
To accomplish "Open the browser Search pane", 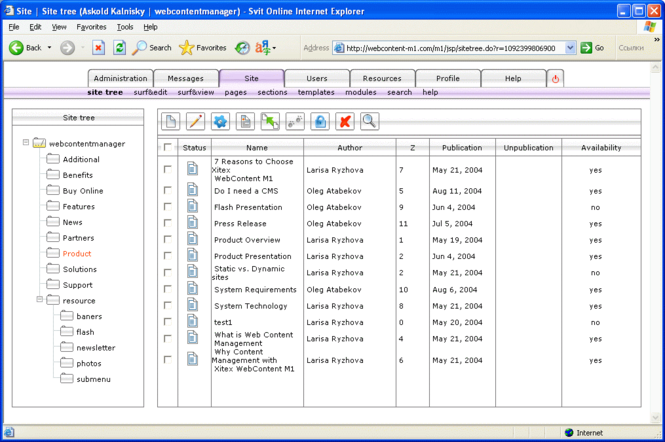I will point(151,48).
